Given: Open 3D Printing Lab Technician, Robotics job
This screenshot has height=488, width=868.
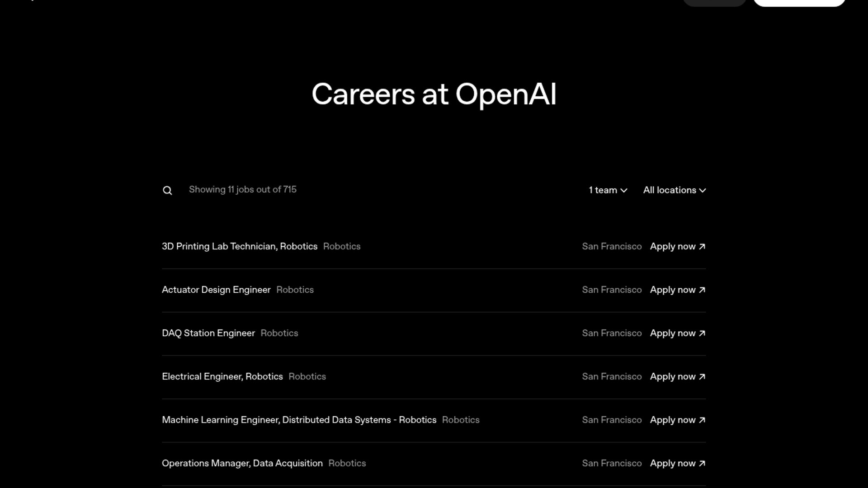Looking at the screenshot, I should click(x=240, y=246).
